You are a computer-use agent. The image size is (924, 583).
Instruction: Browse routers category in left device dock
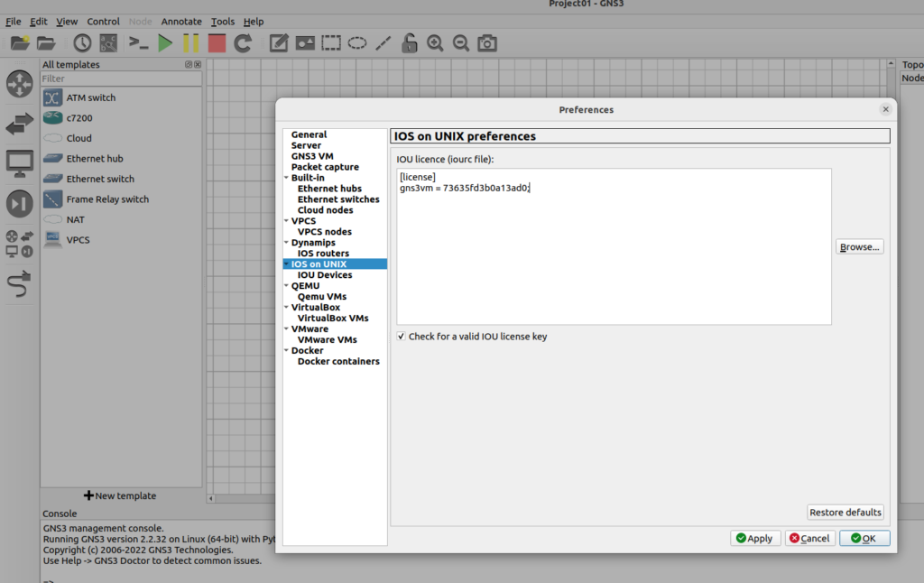[x=19, y=84]
